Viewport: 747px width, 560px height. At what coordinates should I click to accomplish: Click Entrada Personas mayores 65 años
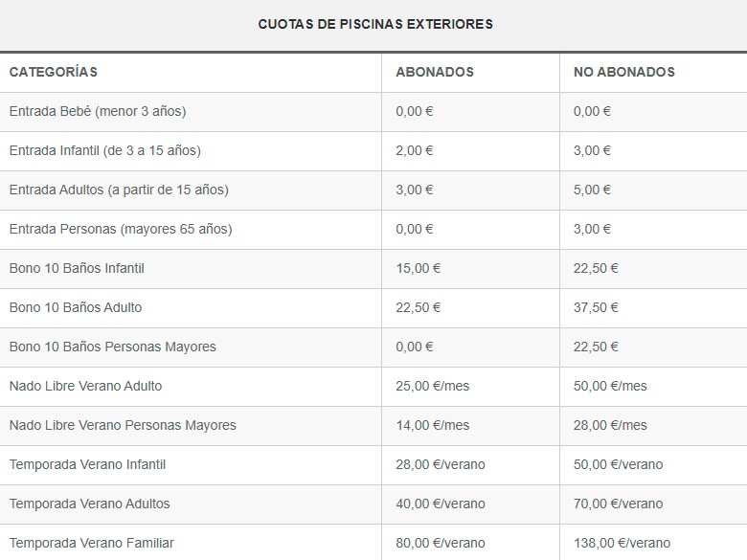click(121, 229)
